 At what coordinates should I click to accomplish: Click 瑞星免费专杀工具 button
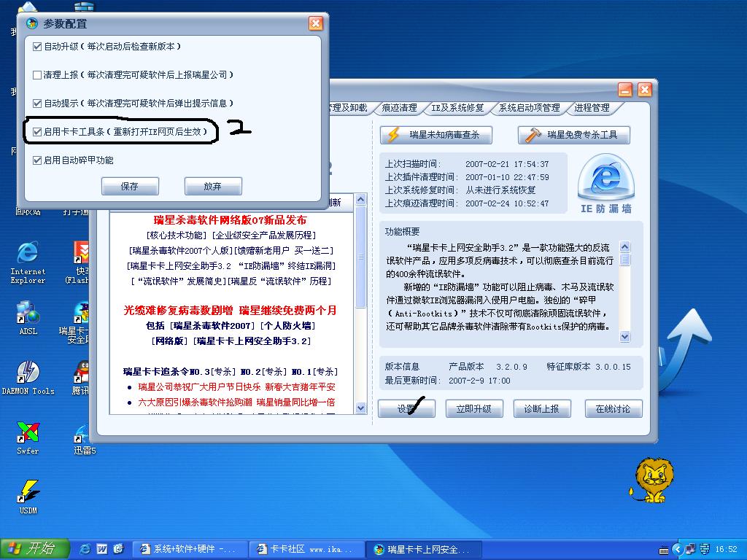(573, 135)
